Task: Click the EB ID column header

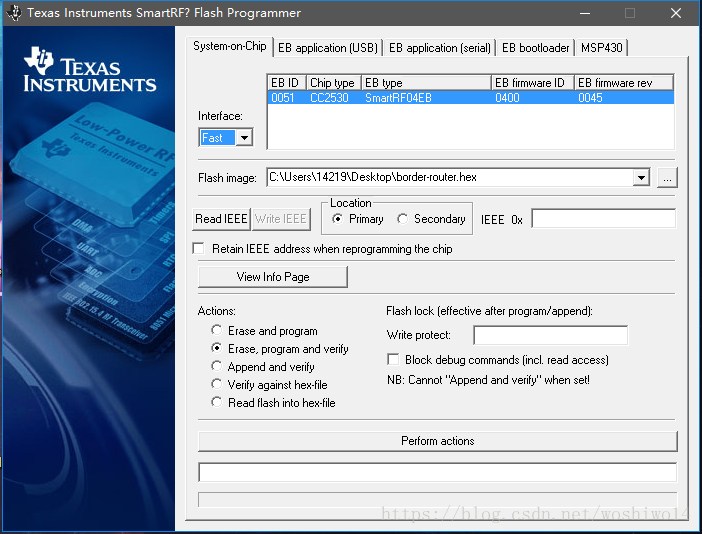Action: click(287, 83)
